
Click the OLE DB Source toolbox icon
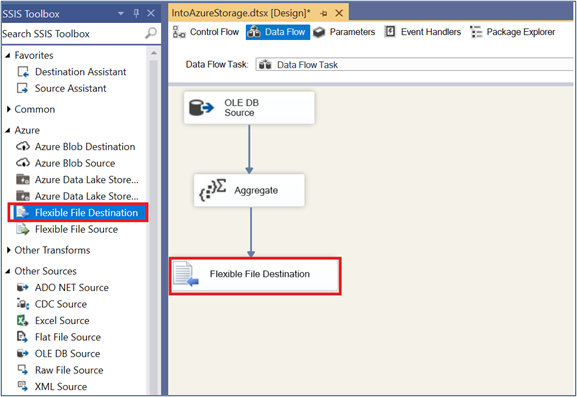22,354
